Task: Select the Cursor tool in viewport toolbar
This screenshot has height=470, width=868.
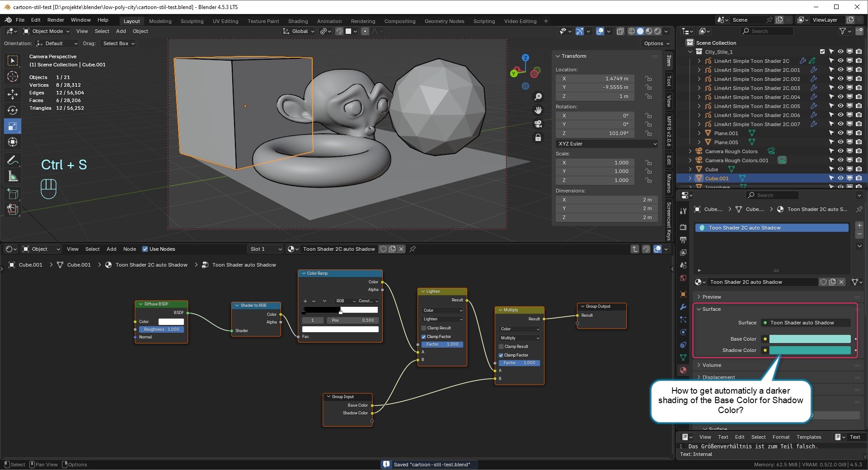Action: click(x=13, y=76)
